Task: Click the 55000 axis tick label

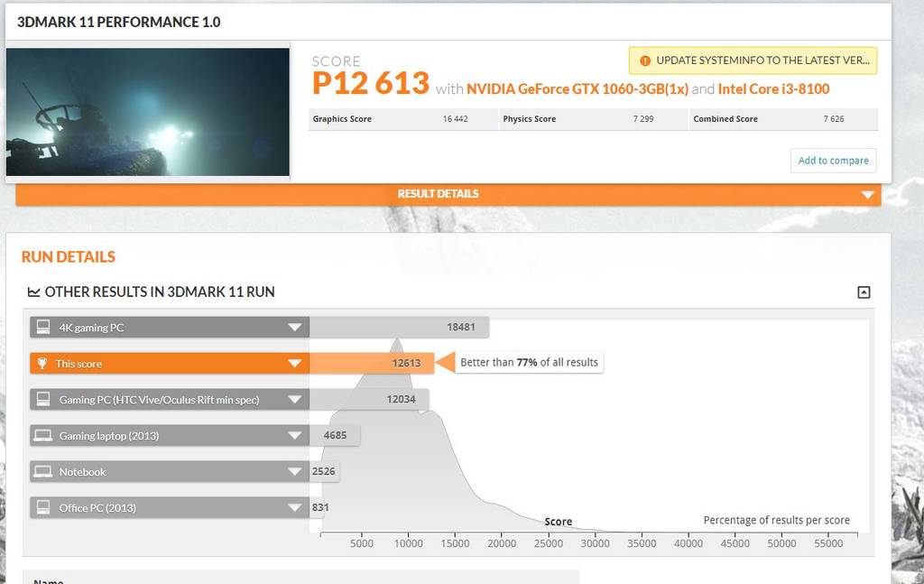Action: click(828, 543)
